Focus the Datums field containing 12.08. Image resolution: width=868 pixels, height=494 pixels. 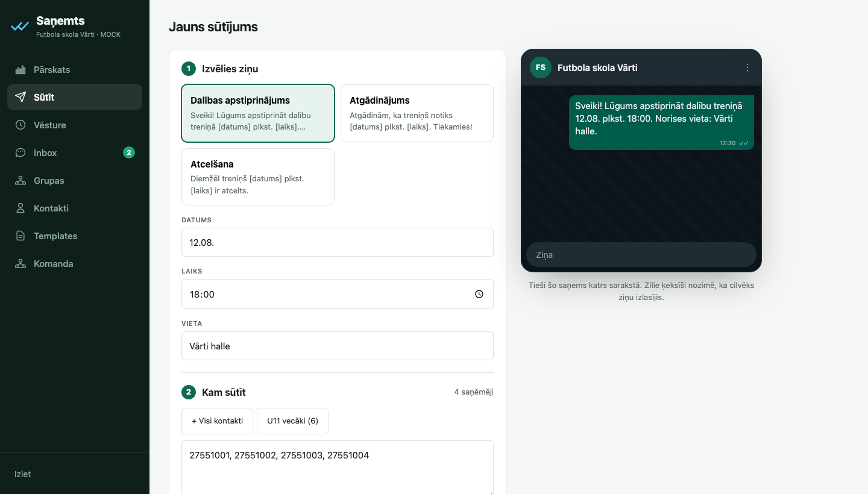pyautogui.click(x=338, y=242)
